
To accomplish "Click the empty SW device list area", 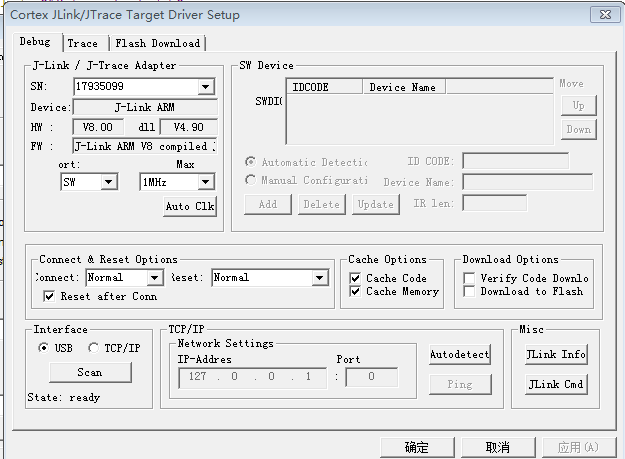I will pyautogui.click(x=420, y=119).
